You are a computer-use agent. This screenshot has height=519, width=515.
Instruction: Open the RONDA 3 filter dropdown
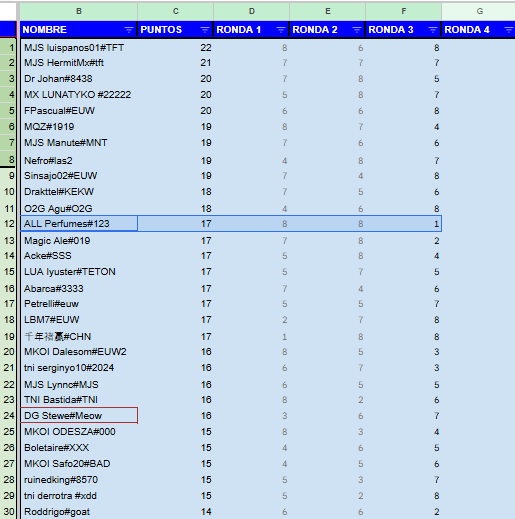(433, 30)
